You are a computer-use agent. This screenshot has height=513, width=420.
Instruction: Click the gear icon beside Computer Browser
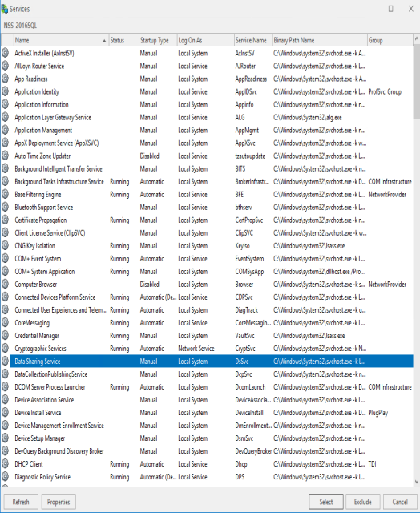point(6,285)
